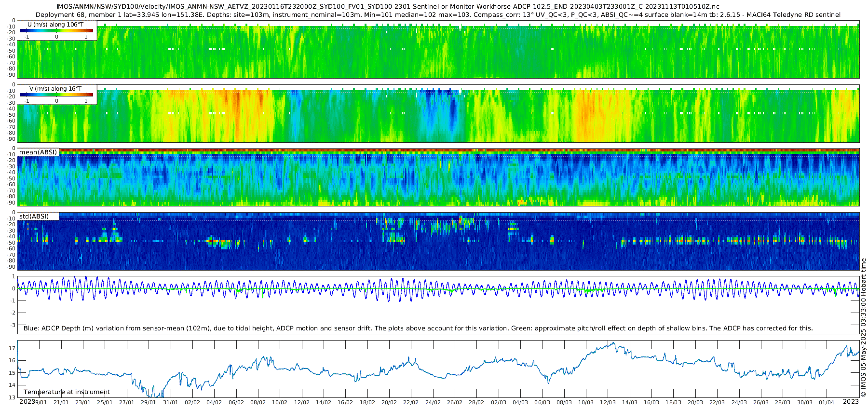Click the U (m/s) along 106°T colorbar
The image size is (868, 410).
[x=57, y=30]
